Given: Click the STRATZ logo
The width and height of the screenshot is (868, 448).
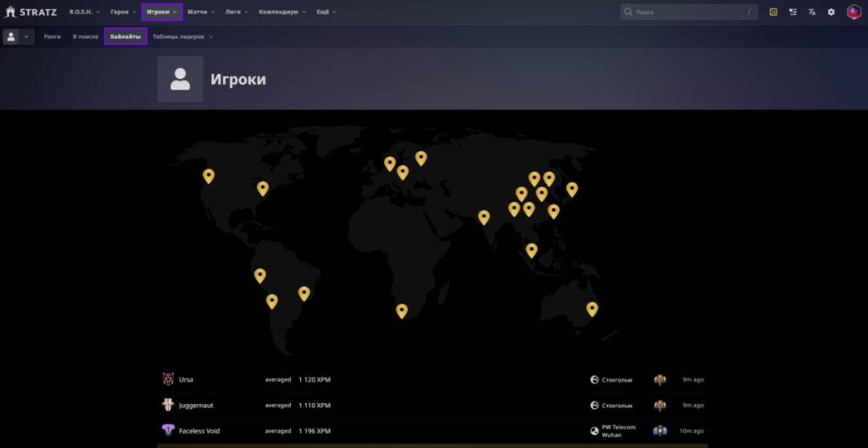Looking at the screenshot, I should 31,12.
